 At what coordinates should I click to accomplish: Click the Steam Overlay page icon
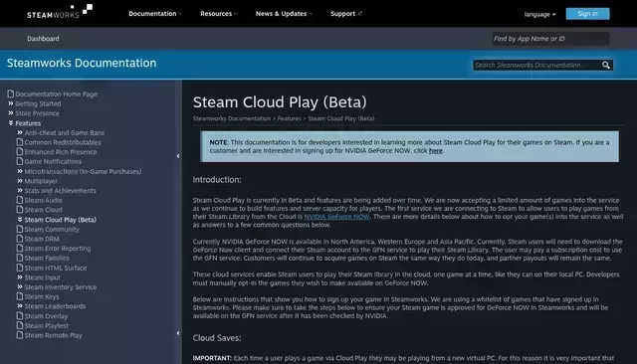tap(20, 315)
